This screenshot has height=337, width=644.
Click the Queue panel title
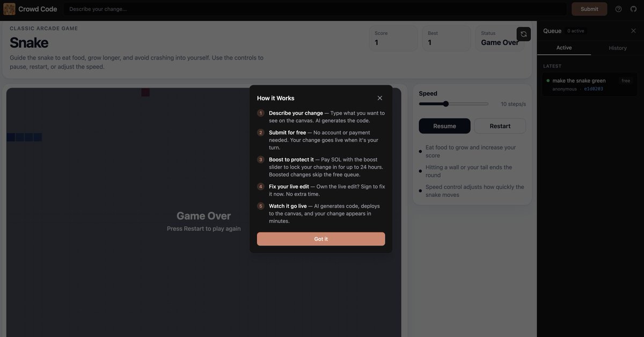(552, 31)
